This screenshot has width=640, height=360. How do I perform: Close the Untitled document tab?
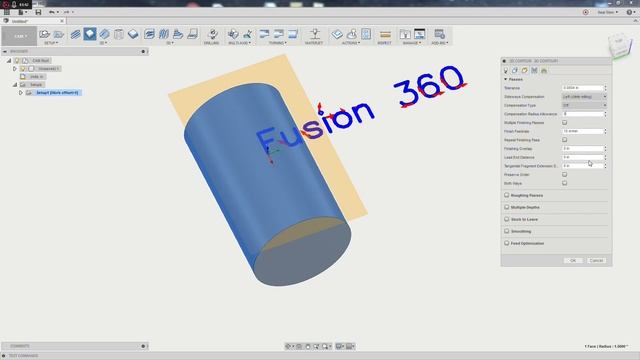click(x=62, y=21)
